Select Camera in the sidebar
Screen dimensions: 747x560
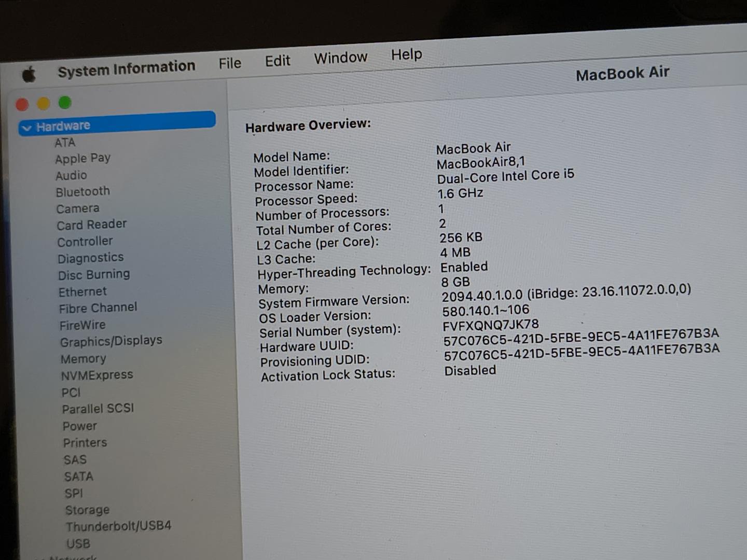[x=78, y=208]
